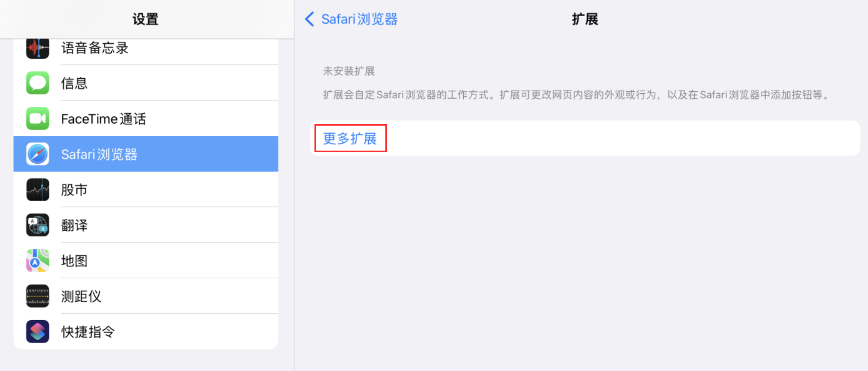Tap the Voice Memos waveform icon
The image size is (868, 371).
(x=37, y=48)
